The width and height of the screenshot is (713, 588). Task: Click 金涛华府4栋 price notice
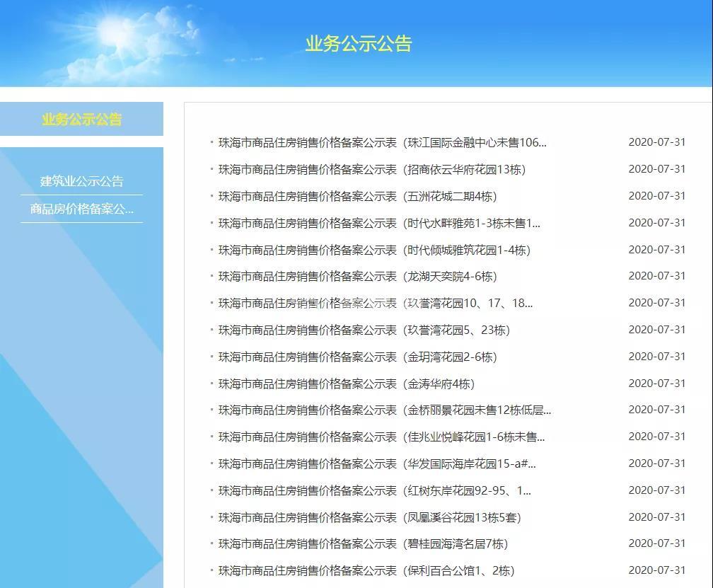(x=346, y=384)
